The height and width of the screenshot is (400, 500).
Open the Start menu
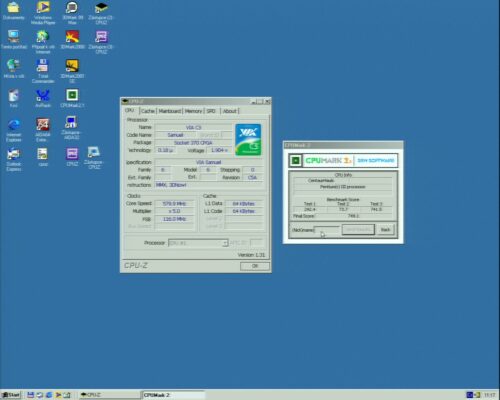click(x=11, y=395)
